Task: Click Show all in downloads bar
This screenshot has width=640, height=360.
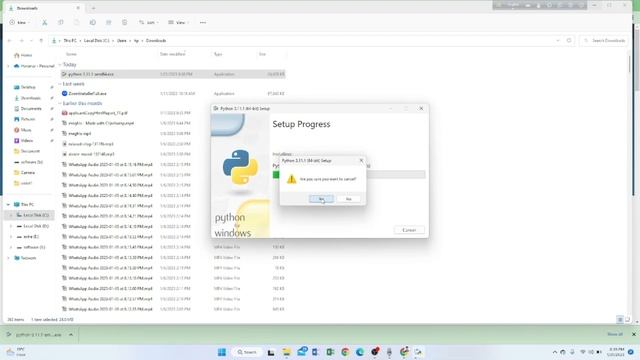Action: (615, 334)
